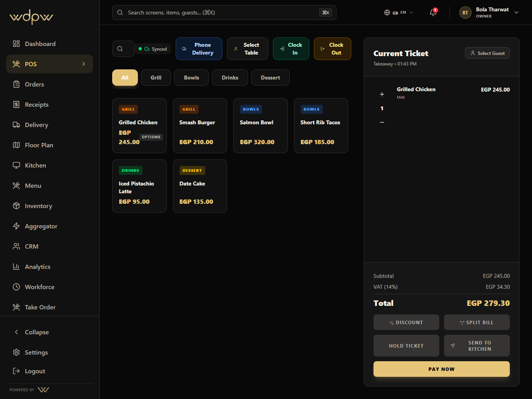Add Short Rib Tacos to ticket
This screenshot has height=399, width=532.
(x=321, y=125)
